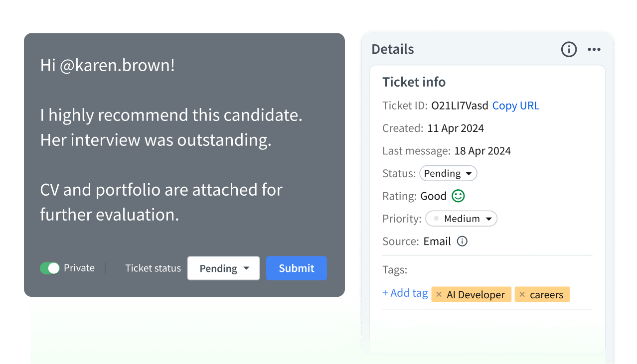Click the Ticket info heading
Screen dimensions: 637x364
(414, 82)
